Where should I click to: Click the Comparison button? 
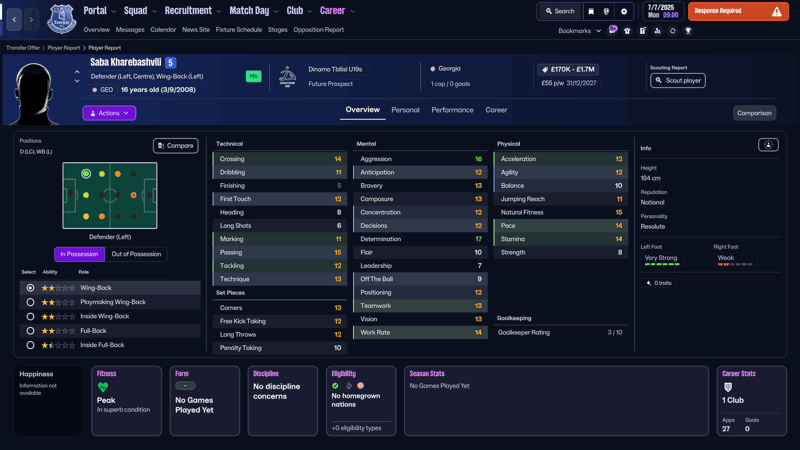[x=754, y=113]
